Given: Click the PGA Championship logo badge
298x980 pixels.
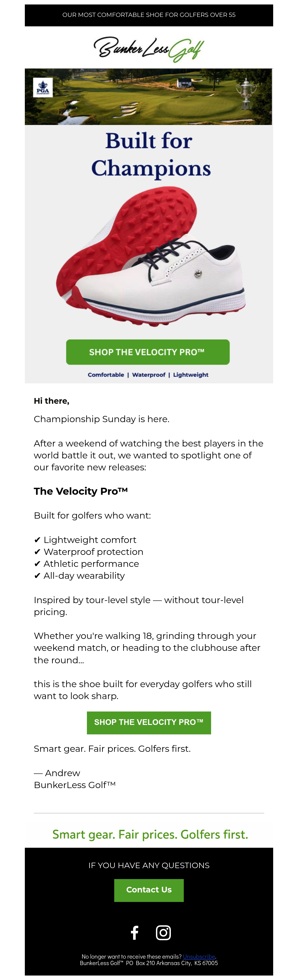Looking at the screenshot, I should (x=43, y=88).
